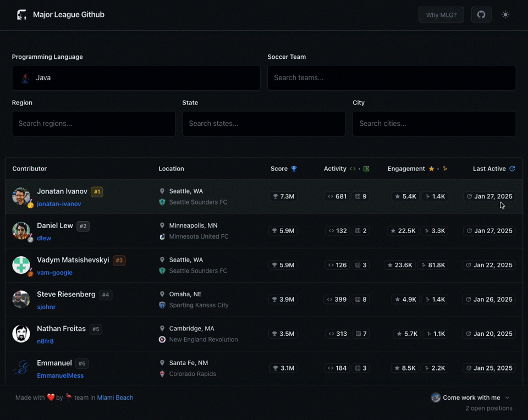The image size is (528, 420).
Task: Open the Miami Beach link
Action: pyautogui.click(x=115, y=397)
